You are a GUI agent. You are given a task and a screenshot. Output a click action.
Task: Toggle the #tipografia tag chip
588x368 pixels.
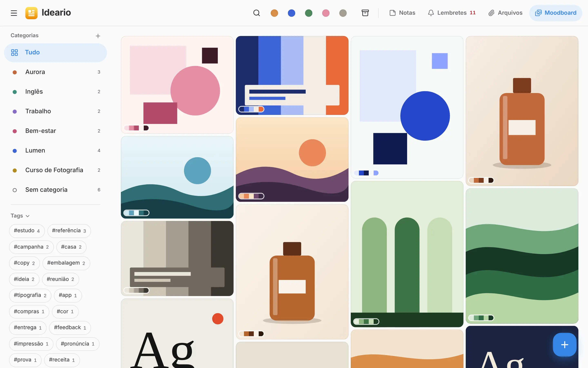point(30,295)
